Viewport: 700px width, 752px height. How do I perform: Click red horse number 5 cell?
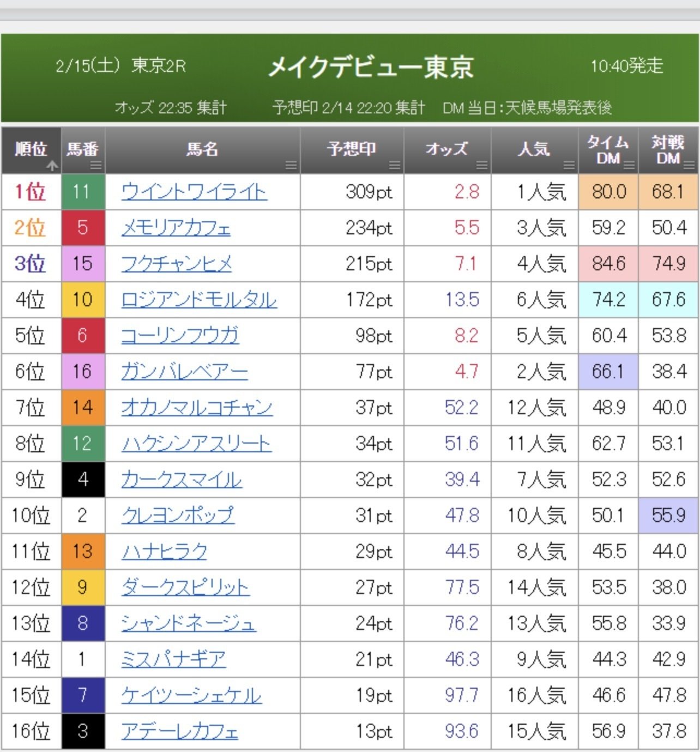[83, 228]
